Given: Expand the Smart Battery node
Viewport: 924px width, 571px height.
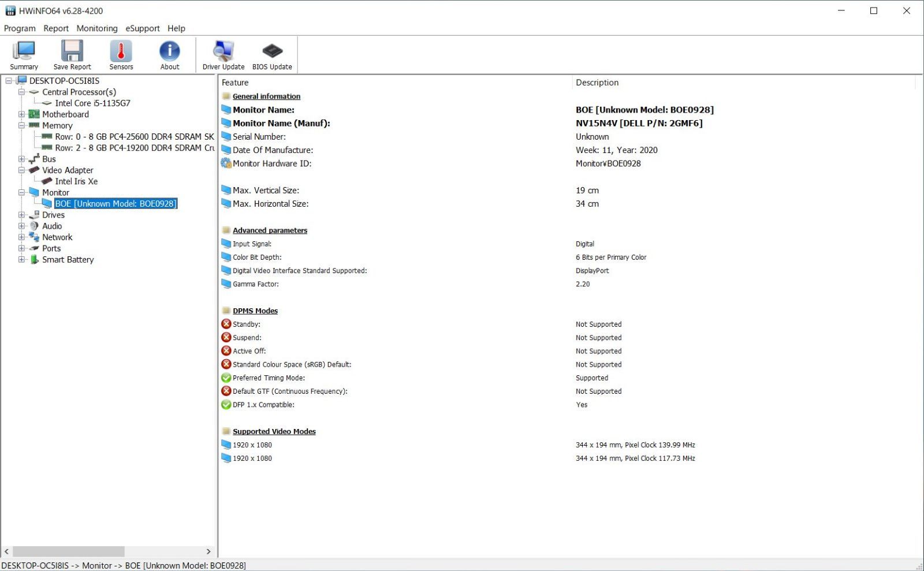Looking at the screenshot, I should click(x=21, y=260).
